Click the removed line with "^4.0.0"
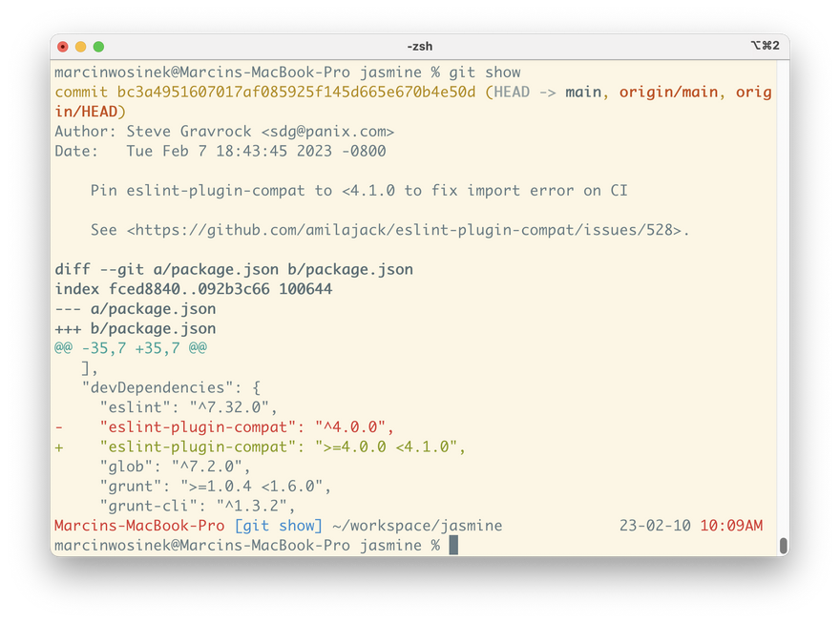 [x=224, y=426]
